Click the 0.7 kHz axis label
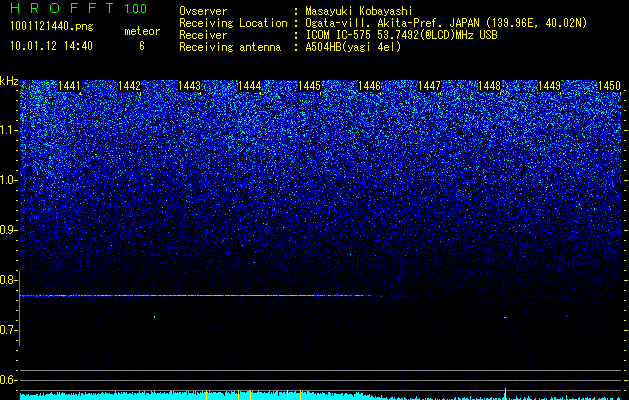This screenshot has height=400, width=629. (9, 330)
